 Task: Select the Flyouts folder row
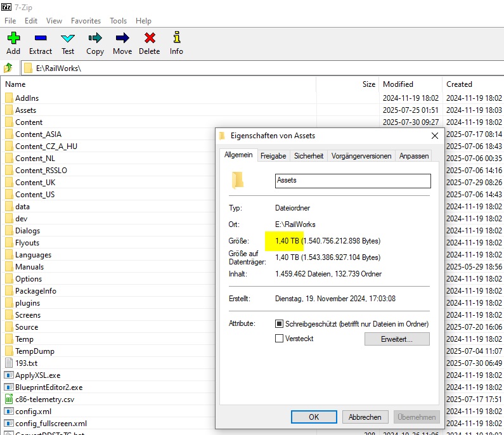tap(109, 243)
